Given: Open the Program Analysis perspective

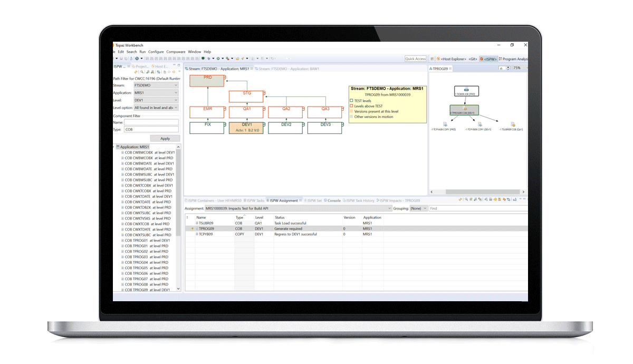Looking at the screenshot, I should coord(514,59).
